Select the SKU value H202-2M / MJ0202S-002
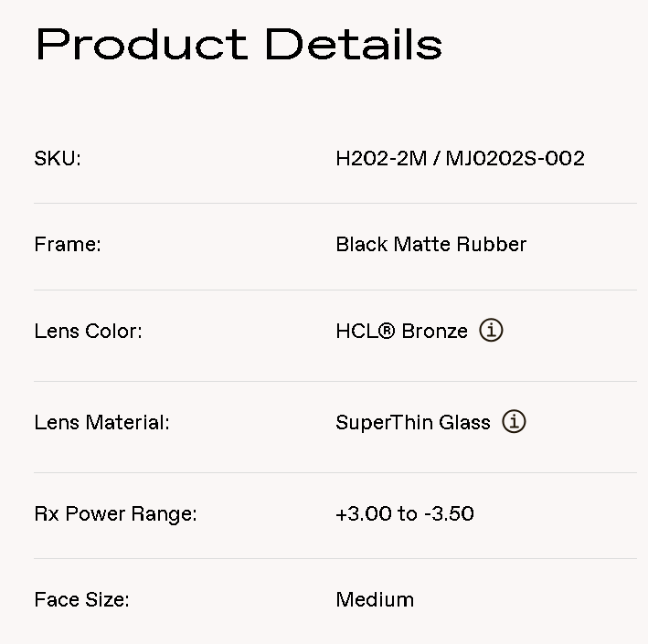Viewport: 648px width, 644px height. tap(460, 158)
